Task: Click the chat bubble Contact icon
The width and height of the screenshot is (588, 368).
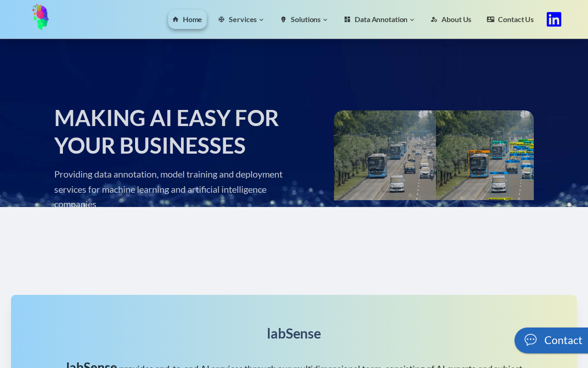Action: (531, 340)
